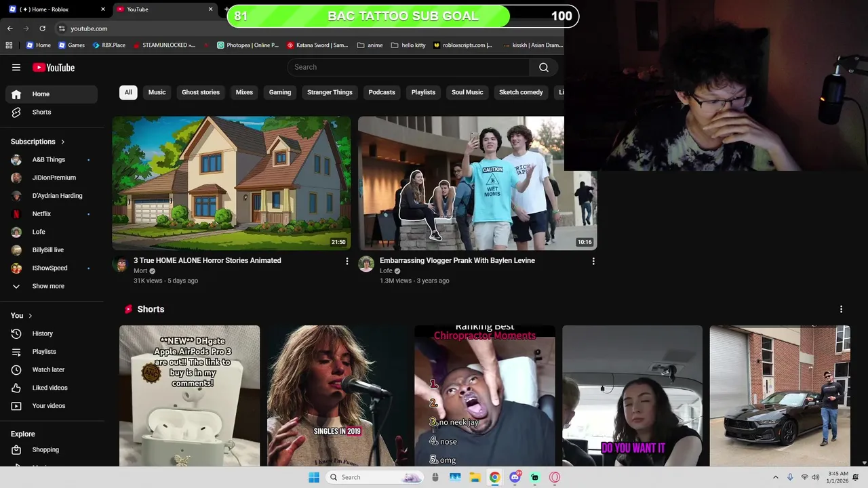Open the Shorts sidebar item
868x488 pixels.
pos(52,112)
